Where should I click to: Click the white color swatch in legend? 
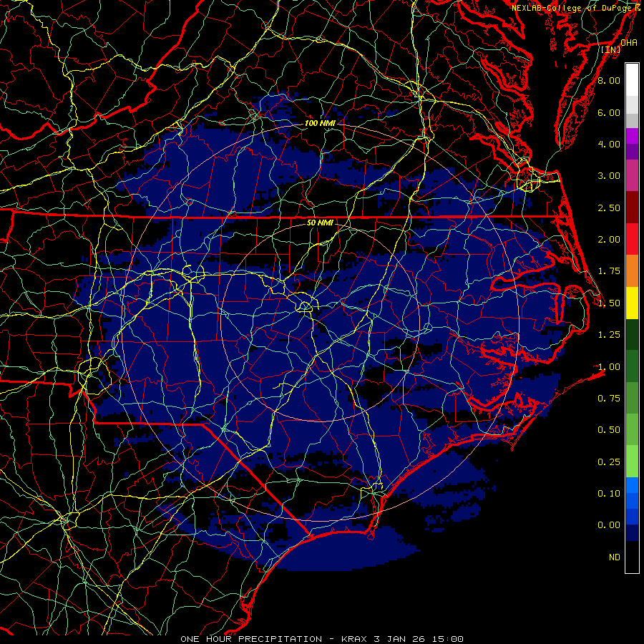pyautogui.click(x=632, y=80)
